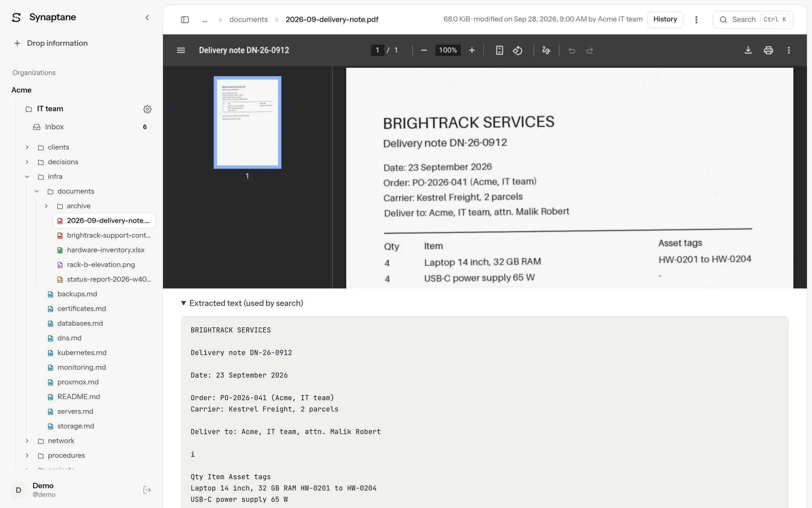Click the fit to page icon
This screenshot has width=812, height=508.
coord(499,50)
